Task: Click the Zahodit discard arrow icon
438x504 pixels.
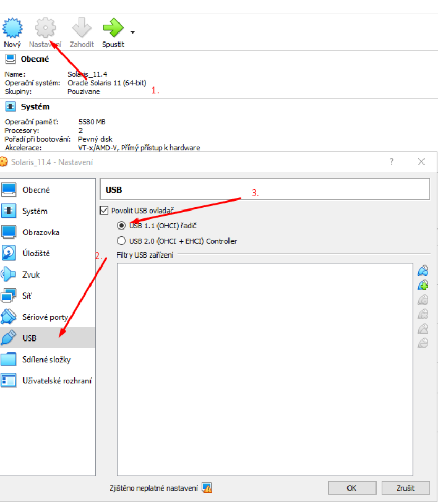Action: (x=82, y=28)
